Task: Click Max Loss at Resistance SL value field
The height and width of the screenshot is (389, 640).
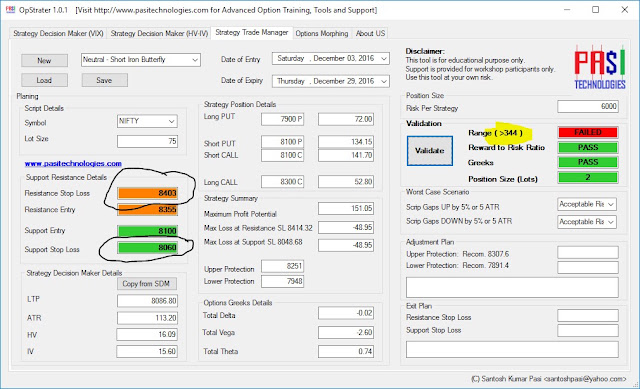Action: click(346, 227)
